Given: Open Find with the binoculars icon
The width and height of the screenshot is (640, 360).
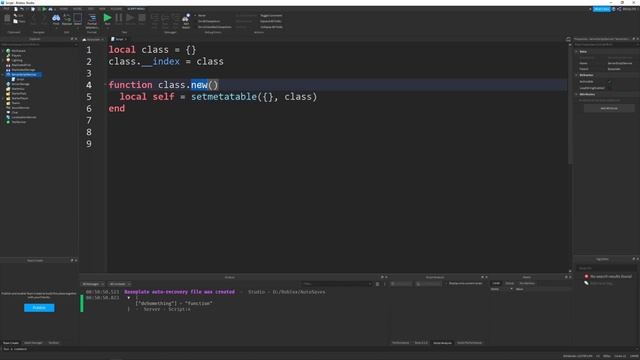Looking at the screenshot, I should (x=56, y=19).
